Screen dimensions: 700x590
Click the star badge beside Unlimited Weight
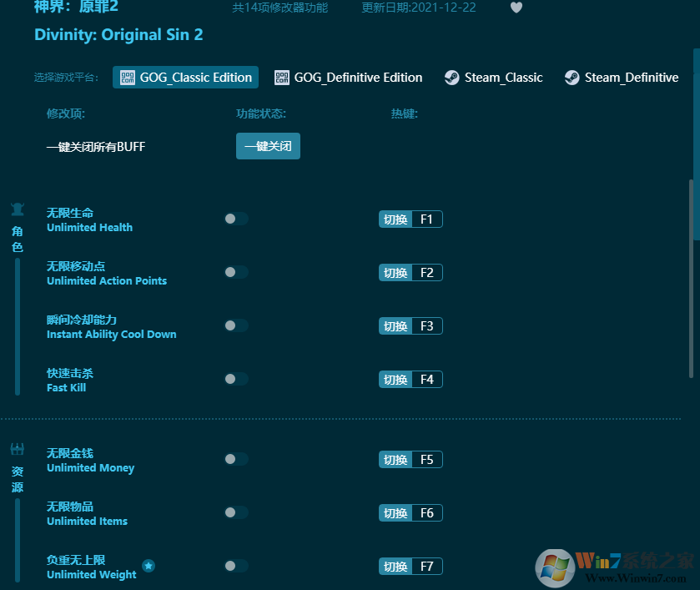[149, 566]
